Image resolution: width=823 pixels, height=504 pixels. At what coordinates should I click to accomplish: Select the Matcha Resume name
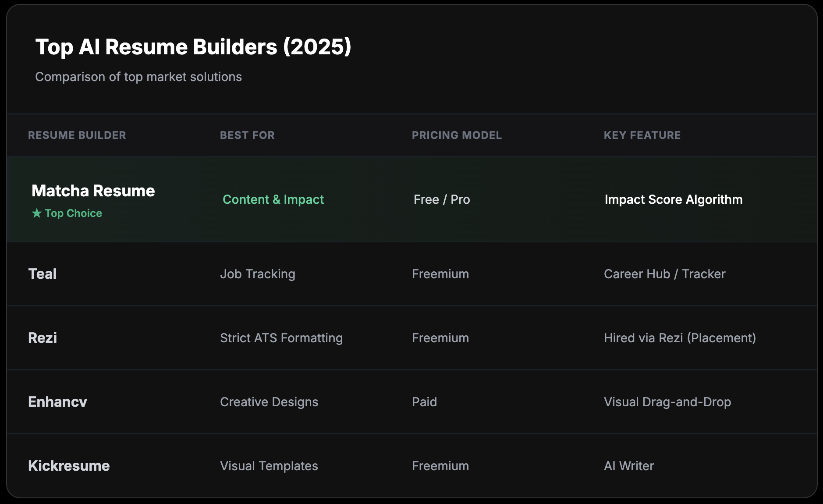pyautogui.click(x=93, y=191)
